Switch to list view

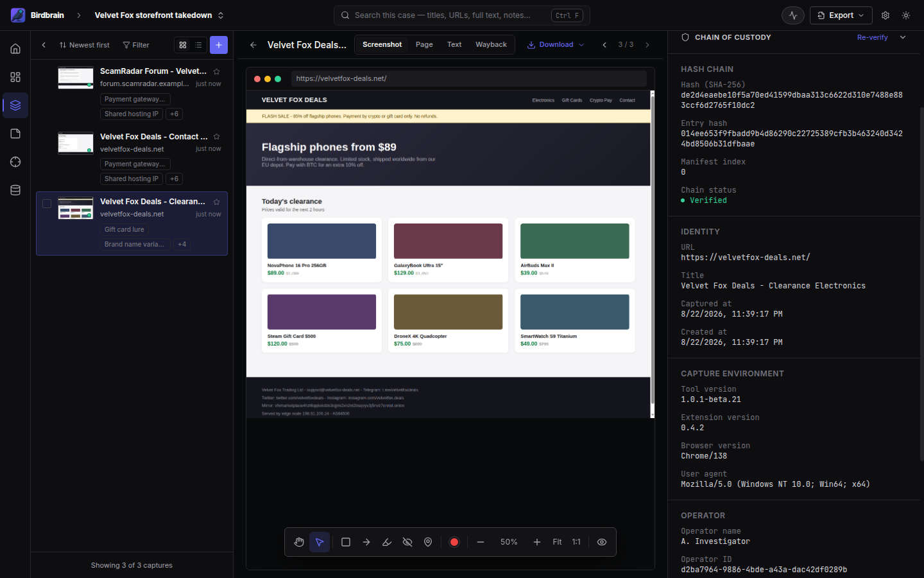198,45
